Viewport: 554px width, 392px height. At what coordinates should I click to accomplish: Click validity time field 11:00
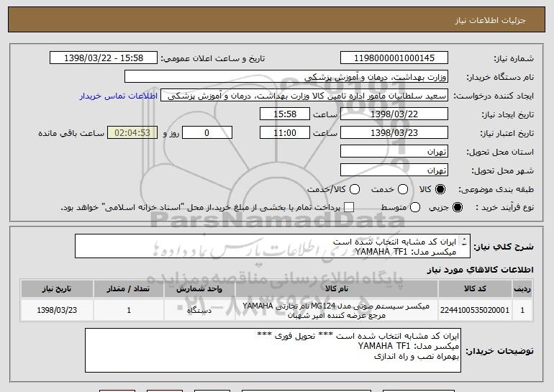[x=285, y=133]
